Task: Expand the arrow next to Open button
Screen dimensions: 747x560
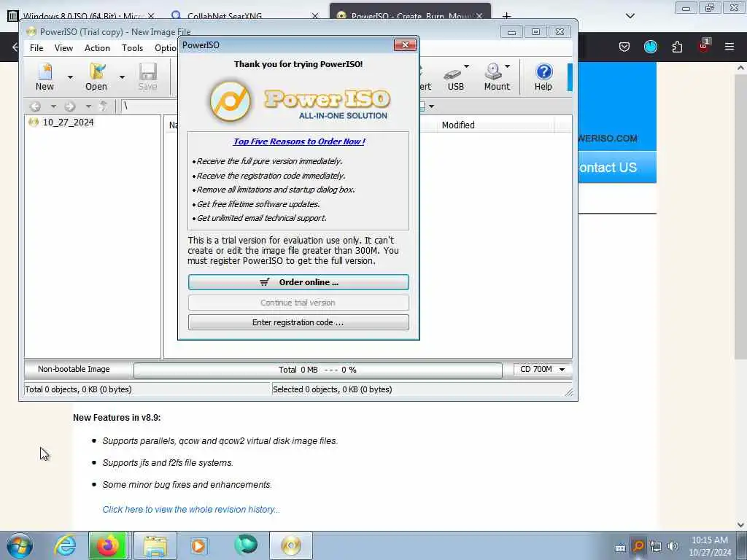Action: tap(122, 77)
